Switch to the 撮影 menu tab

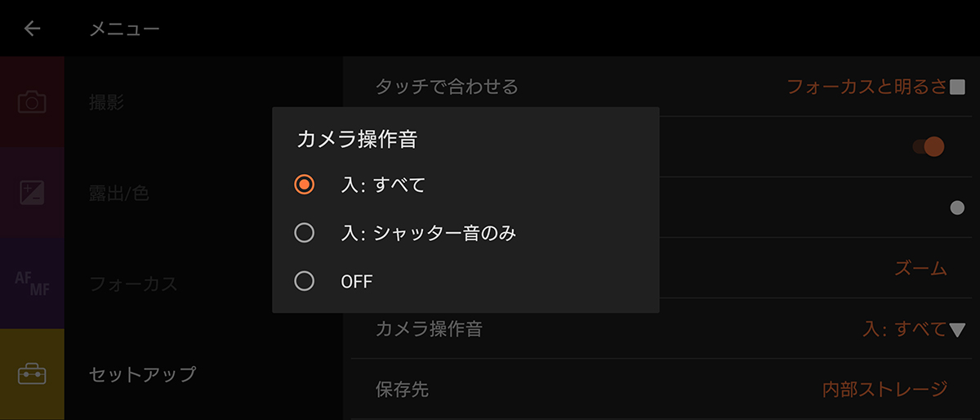pos(107,103)
